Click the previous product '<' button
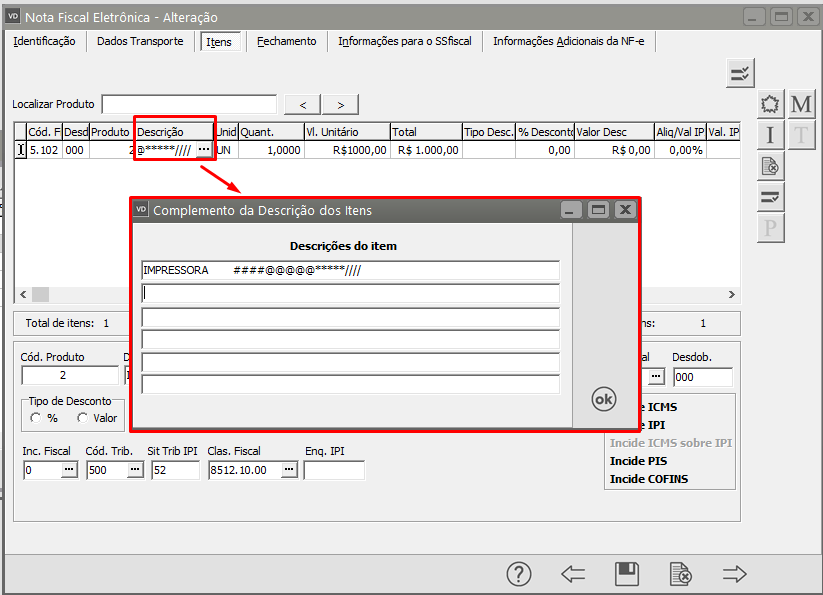The width and height of the screenshot is (823, 595). pos(302,105)
